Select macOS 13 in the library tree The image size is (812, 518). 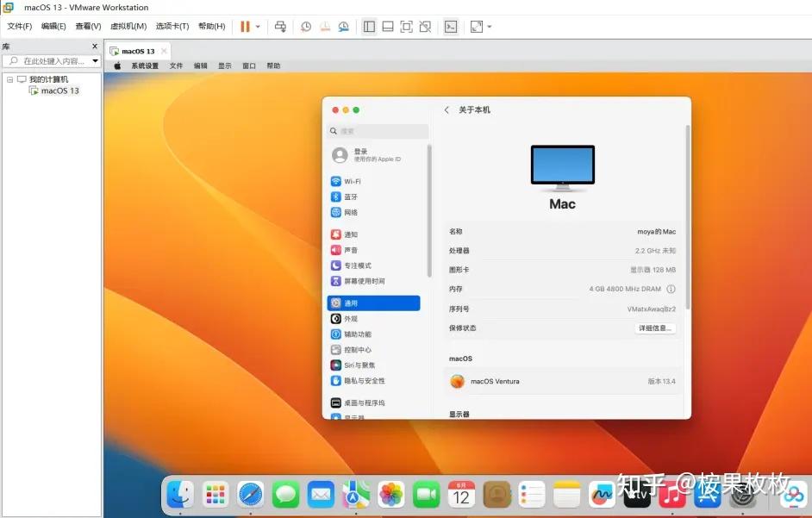pos(54,90)
